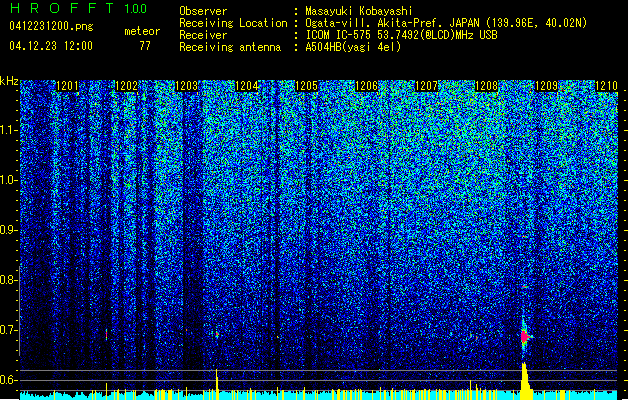Click the 1207 time marker
Image resolution: width=629 pixels, height=400 pixels.
pyautogui.click(x=426, y=86)
